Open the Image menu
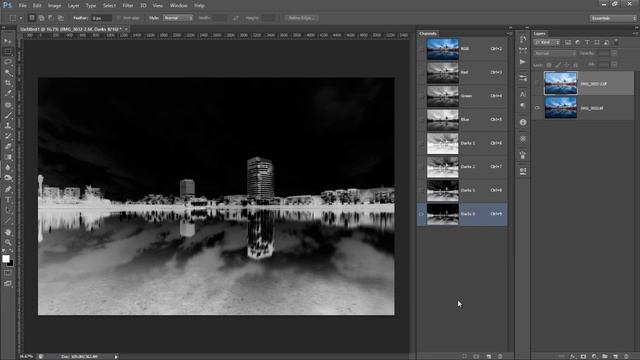Viewport: 640px width, 360px height. click(54, 6)
